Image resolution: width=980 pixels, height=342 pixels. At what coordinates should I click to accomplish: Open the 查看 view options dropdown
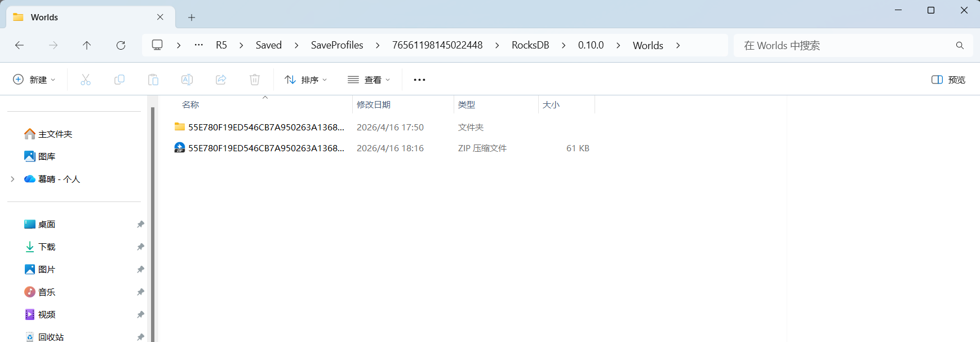[x=369, y=80]
